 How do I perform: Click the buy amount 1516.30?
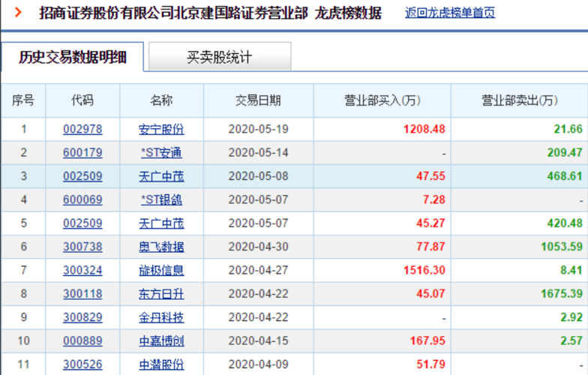[x=424, y=270]
